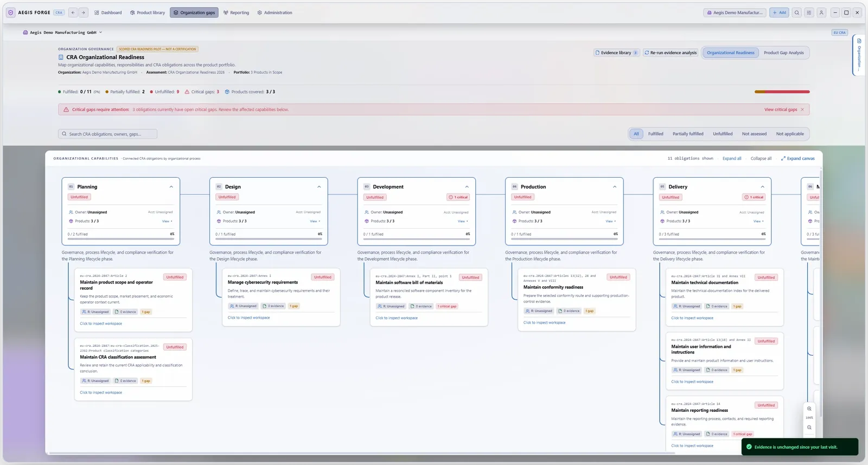
Task: Filter obligations by Partially fulfilled
Action: click(688, 134)
